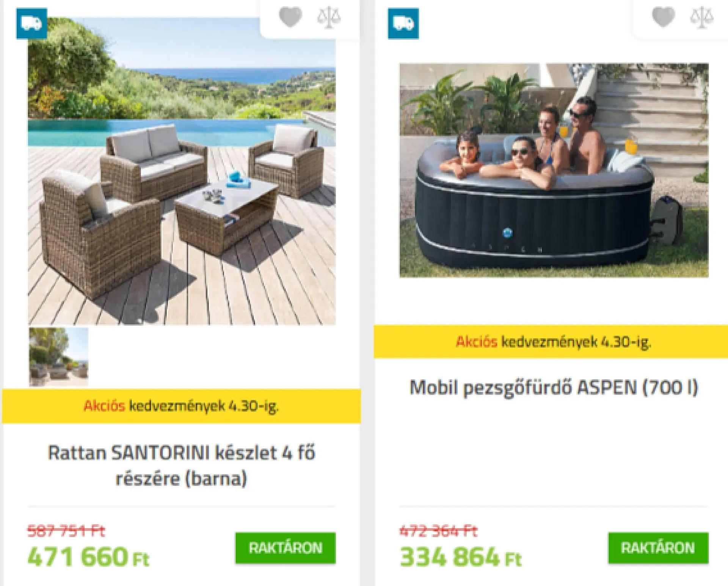Open the Rattan SANTORINI készlet product title
The image size is (728, 586).
click(182, 465)
